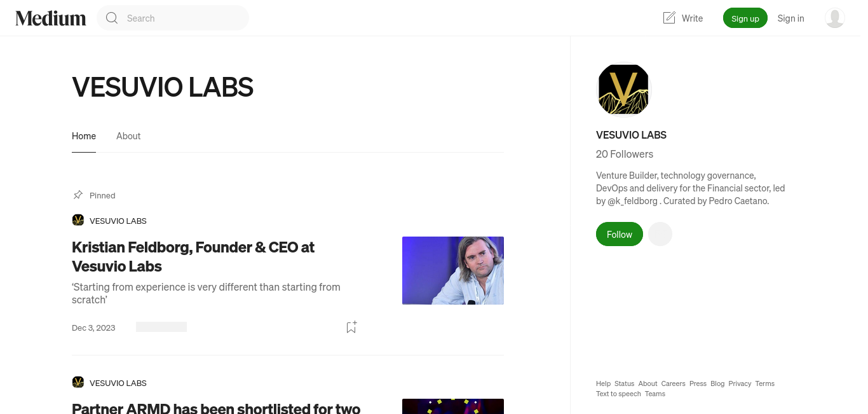Viewport: 868px width, 414px height.
Task: Select the Home tab
Action: (x=84, y=136)
